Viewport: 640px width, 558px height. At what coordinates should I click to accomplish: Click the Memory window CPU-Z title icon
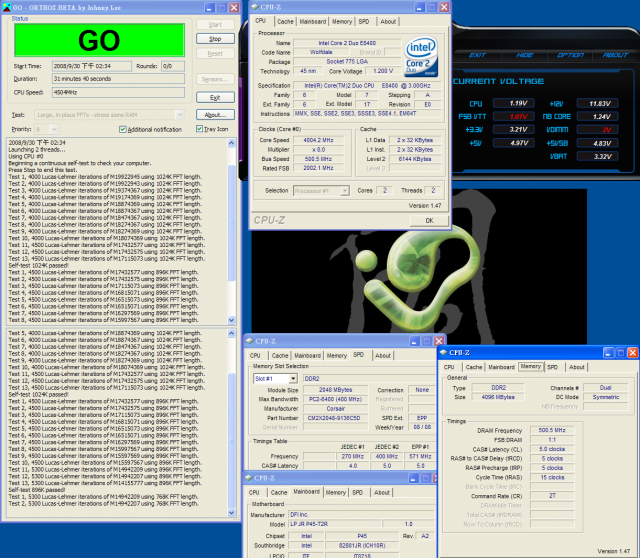point(443,353)
